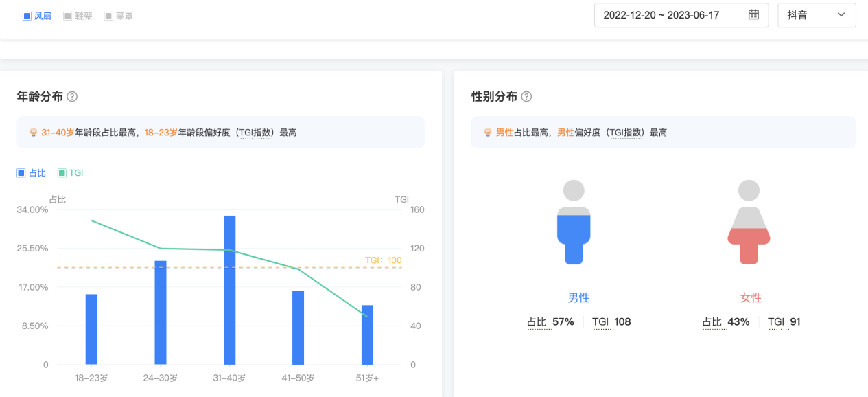
Task: Click the underlined TGI label under 男性
Action: pos(602,321)
